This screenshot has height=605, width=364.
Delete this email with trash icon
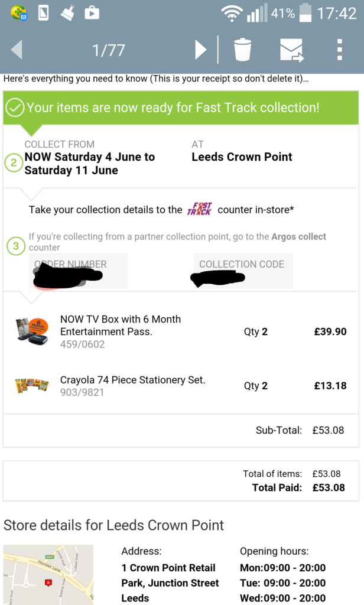click(x=242, y=50)
